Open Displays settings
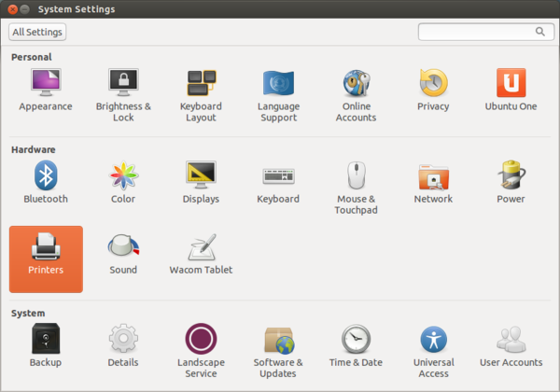The width and height of the screenshot is (560, 392). (x=201, y=182)
